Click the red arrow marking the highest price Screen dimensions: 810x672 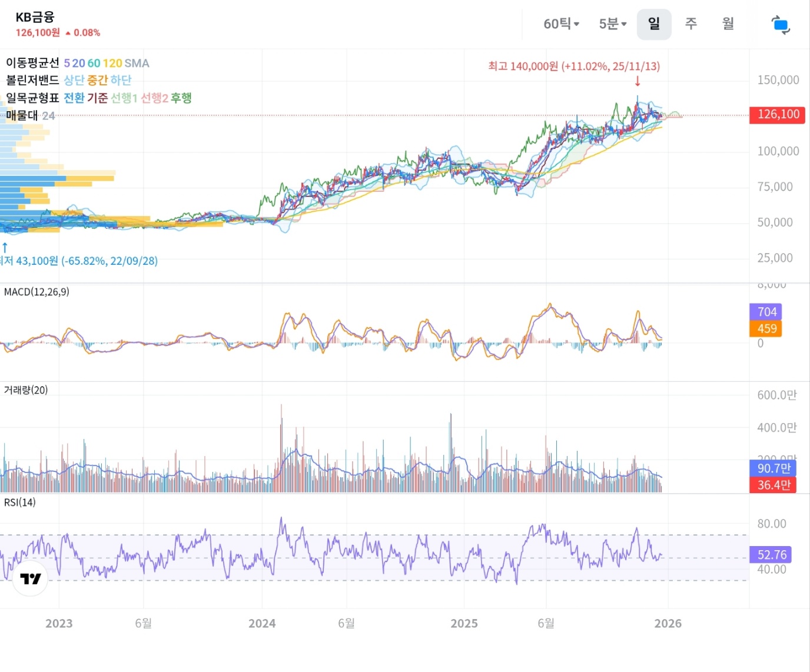click(638, 81)
